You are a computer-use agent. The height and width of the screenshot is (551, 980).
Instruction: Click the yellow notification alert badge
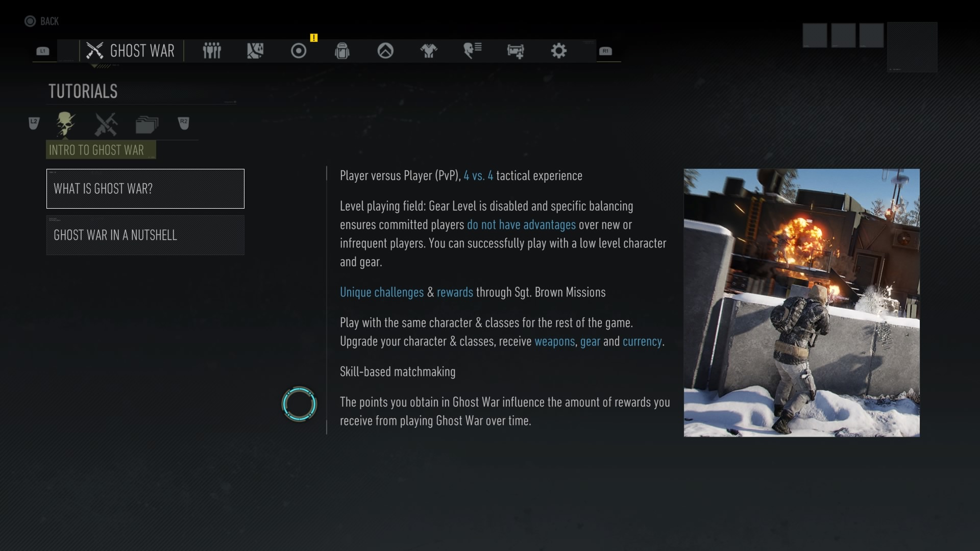[x=313, y=38]
